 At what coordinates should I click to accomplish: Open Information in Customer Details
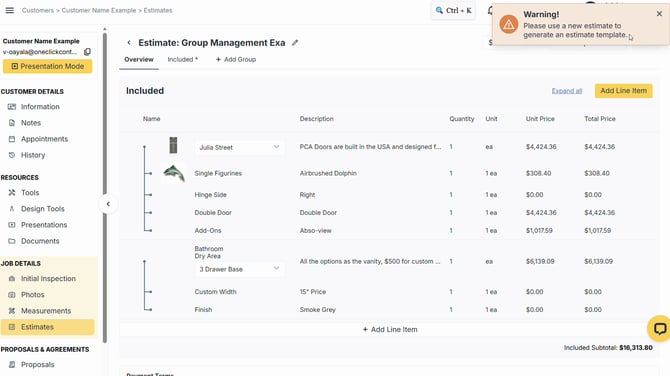click(40, 107)
